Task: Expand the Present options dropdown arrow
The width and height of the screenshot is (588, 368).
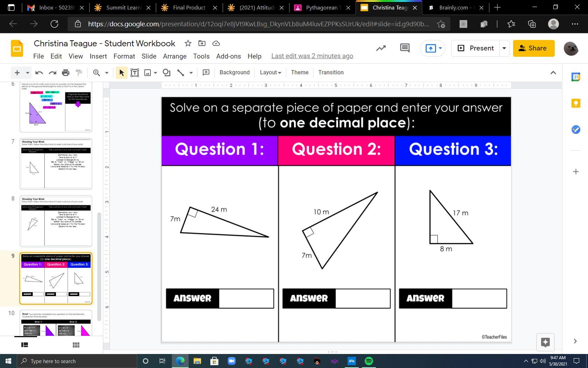Action: tap(504, 48)
